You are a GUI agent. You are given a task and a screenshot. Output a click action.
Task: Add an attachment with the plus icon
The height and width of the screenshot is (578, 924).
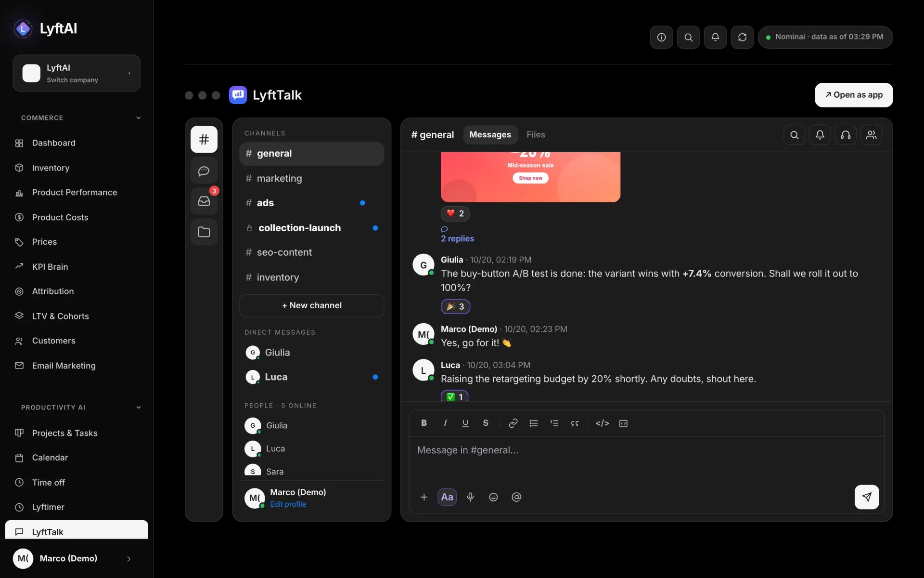click(424, 497)
